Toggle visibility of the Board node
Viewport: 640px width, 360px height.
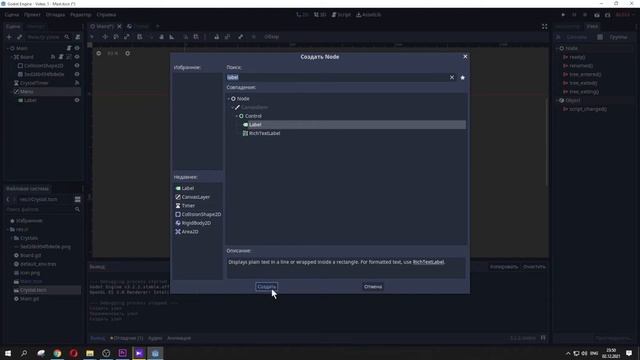(77, 57)
